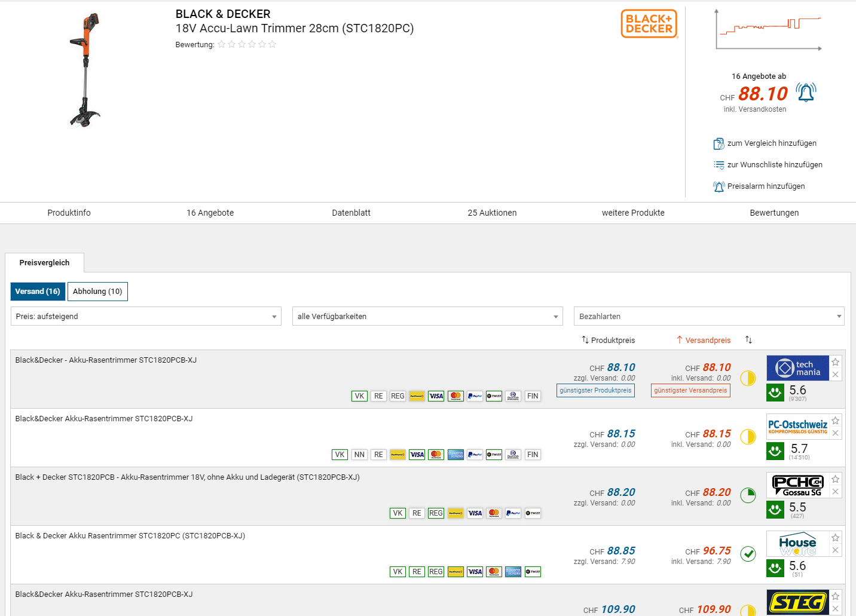Switch to Abholung (10) offers
This screenshot has height=616, width=856.
97,292
